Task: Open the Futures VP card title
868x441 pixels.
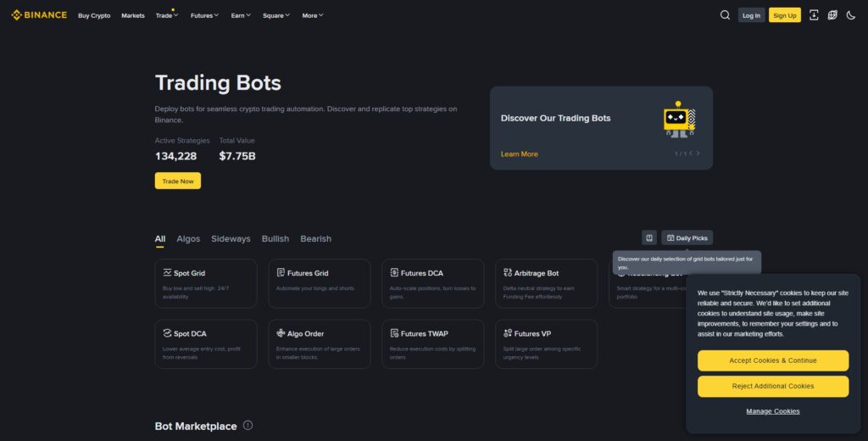Action: (x=532, y=333)
